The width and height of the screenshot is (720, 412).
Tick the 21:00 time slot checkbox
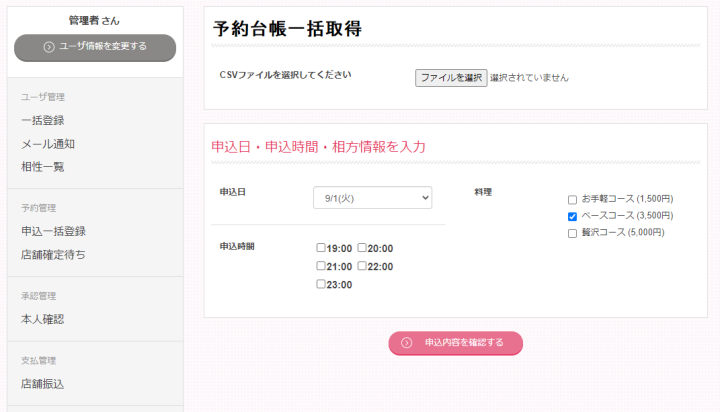[321, 266]
